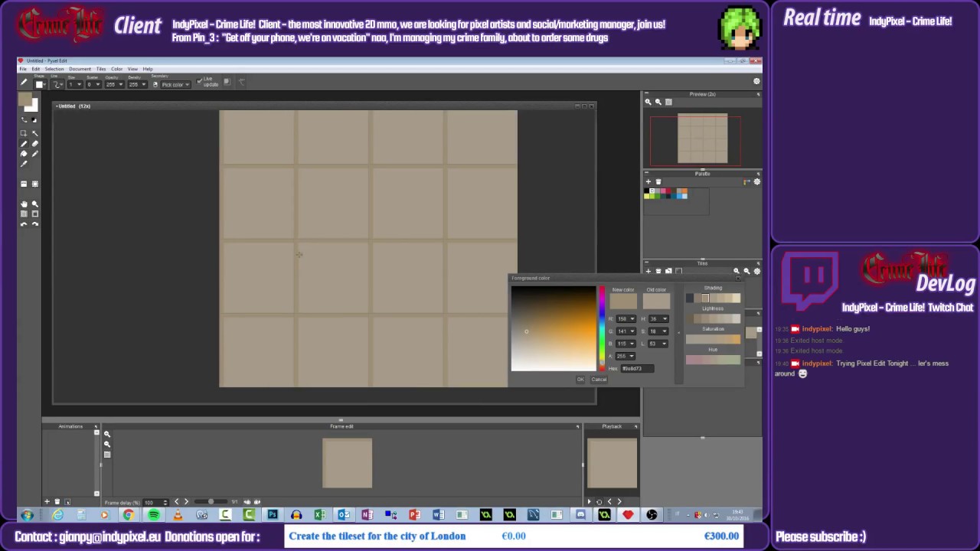Click the Frame delay input field
Screen dimensions: 980x551
[155, 503]
